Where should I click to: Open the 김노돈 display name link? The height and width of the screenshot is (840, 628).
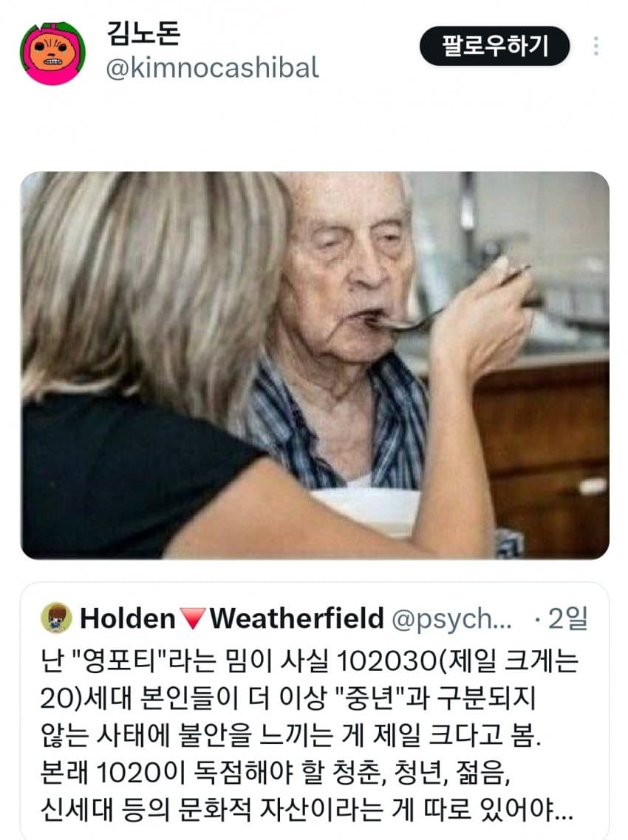143,33
